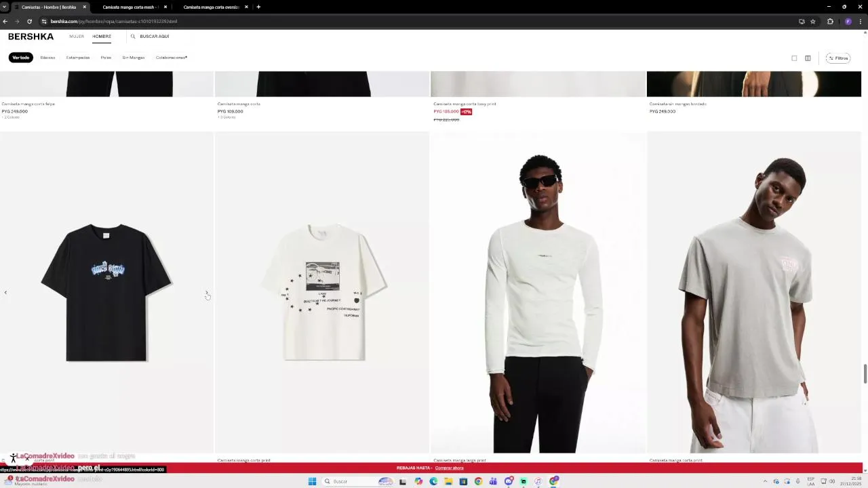Image resolution: width=868 pixels, height=488 pixels.
Task: Open the ESP LAA language indicator
Action: point(811,481)
